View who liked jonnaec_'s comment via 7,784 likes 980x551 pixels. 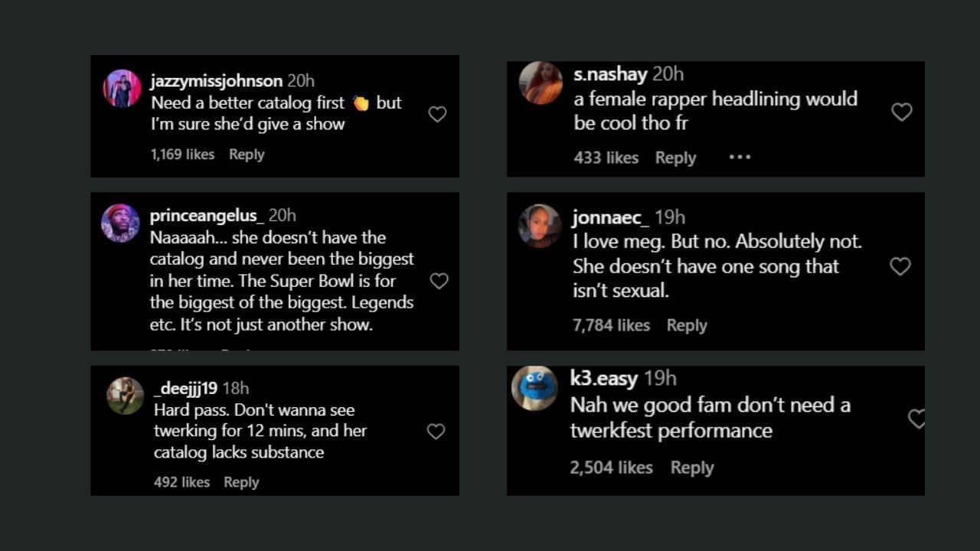click(x=612, y=325)
